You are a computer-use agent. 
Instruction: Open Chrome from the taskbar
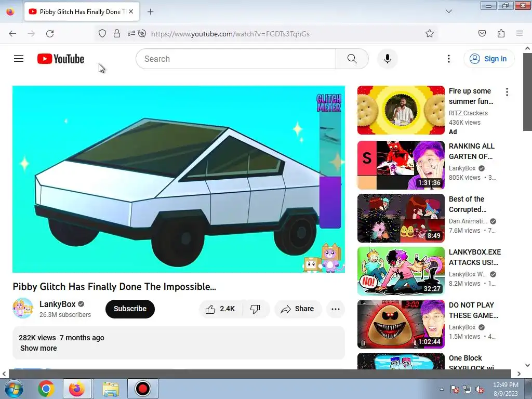(46, 389)
